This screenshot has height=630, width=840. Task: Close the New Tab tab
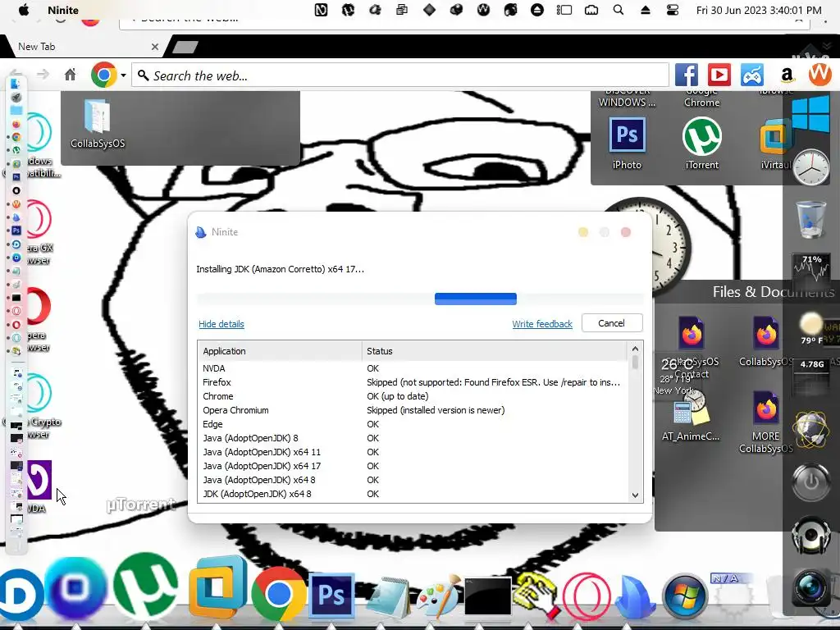[155, 47]
